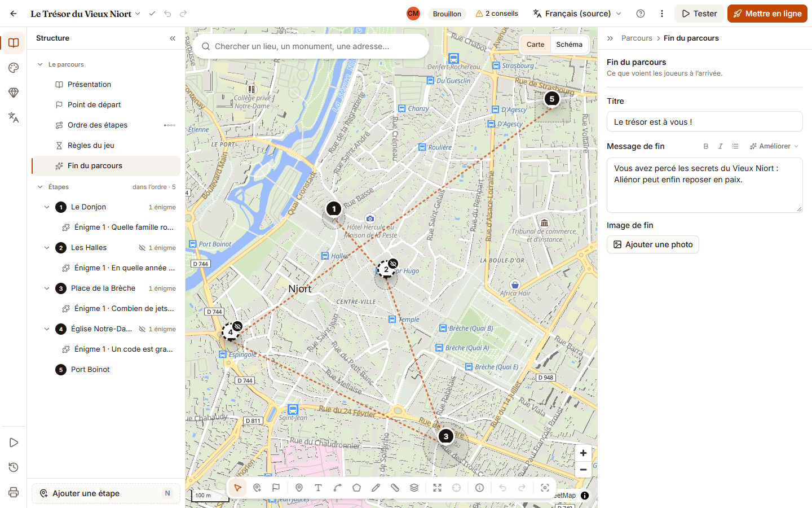
Task: Choose the ruler measurement tool
Action: [x=395, y=488]
